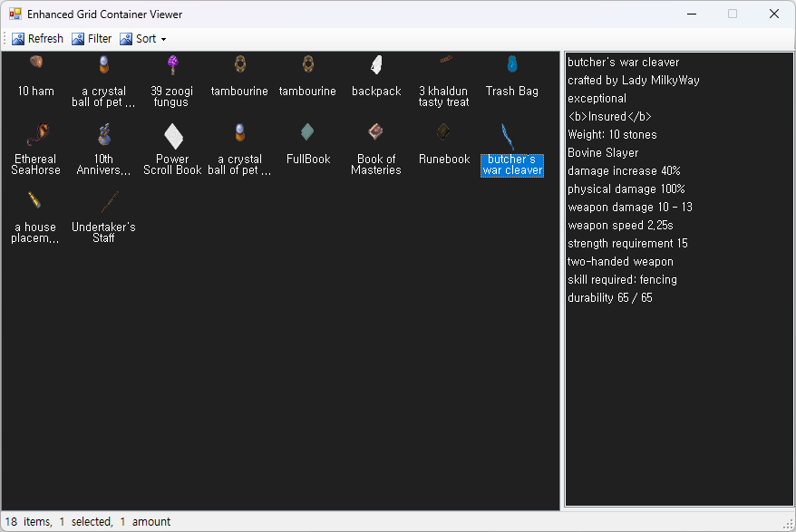Click the 'strength requirement 15' line
The width and height of the screenshot is (796, 532).
pos(627,244)
